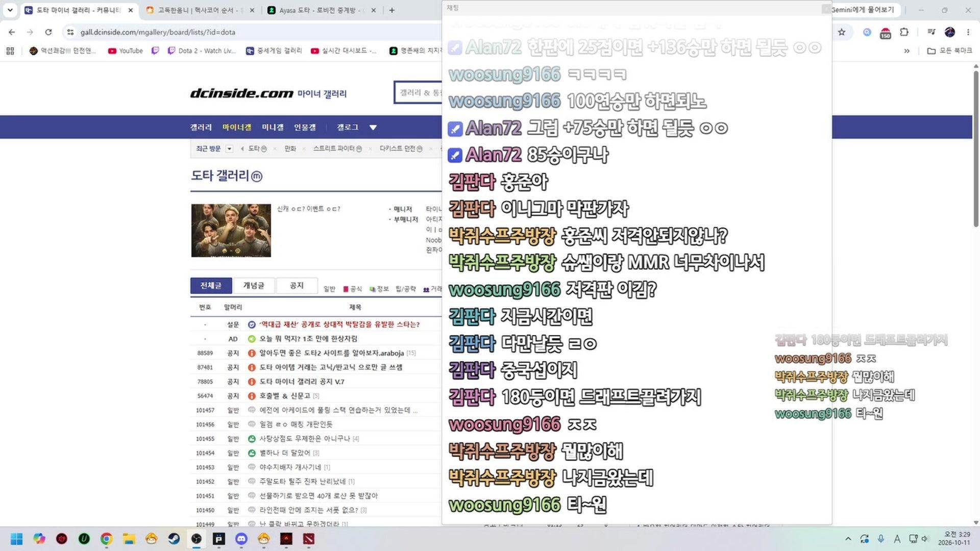This screenshot has width=980, height=551.
Task: Click the gallery search input field
Action: 418,92
